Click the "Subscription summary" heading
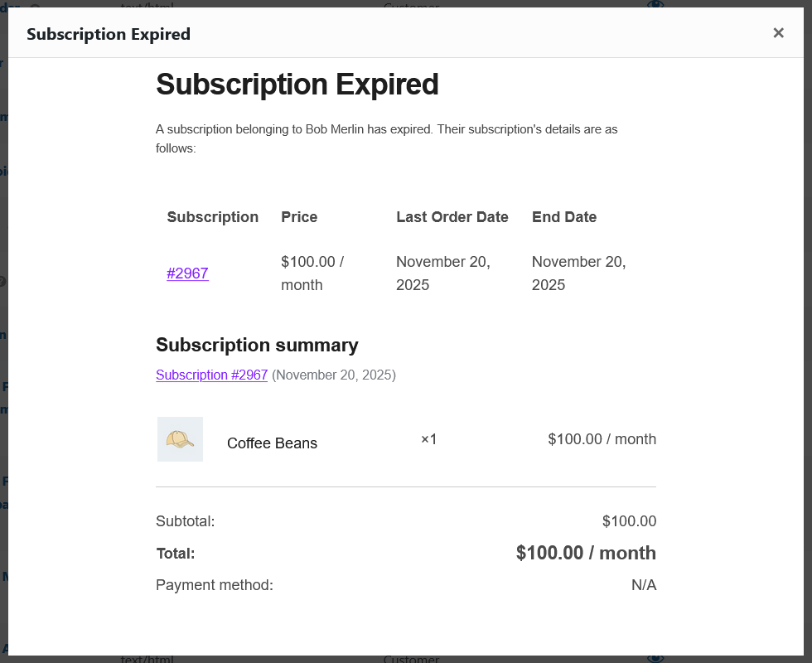The image size is (812, 663). pos(257,345)
